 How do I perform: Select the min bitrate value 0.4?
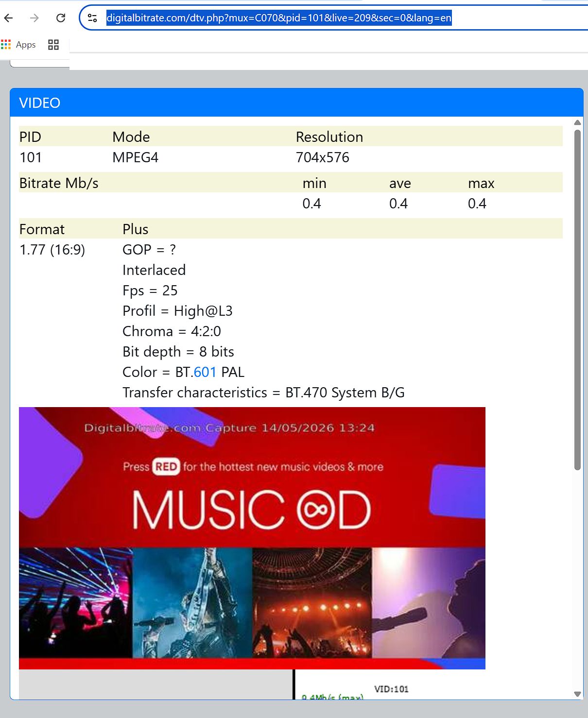[311, 204]
